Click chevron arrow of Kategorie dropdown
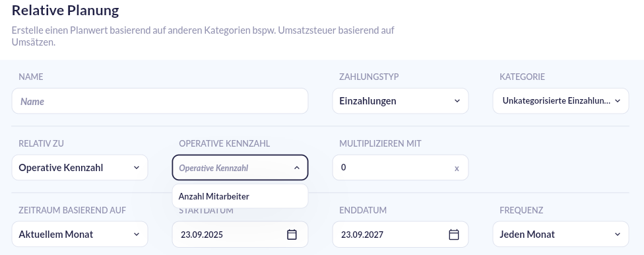The image size is (644, 255). [618, 101]
